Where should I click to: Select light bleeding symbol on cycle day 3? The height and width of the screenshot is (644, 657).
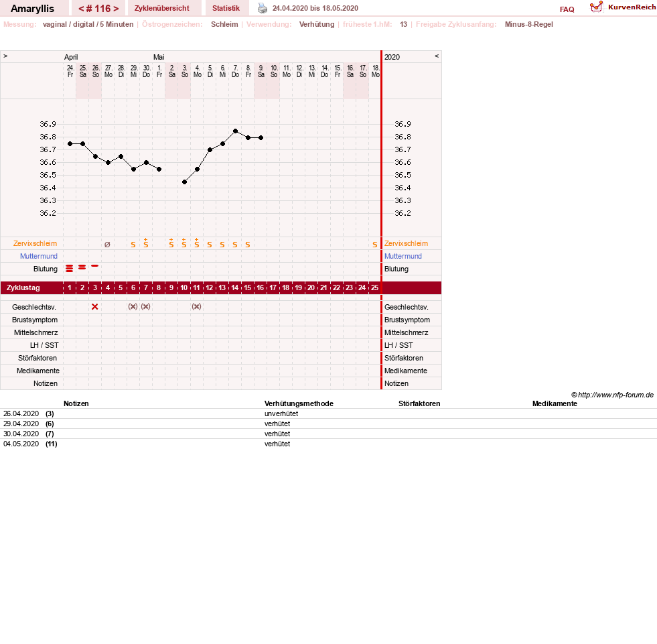94,266
